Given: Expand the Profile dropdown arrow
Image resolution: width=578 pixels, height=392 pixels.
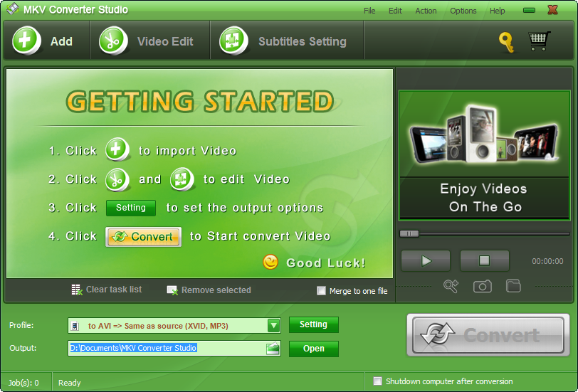Looking at the screenshot, I should 273,325.
